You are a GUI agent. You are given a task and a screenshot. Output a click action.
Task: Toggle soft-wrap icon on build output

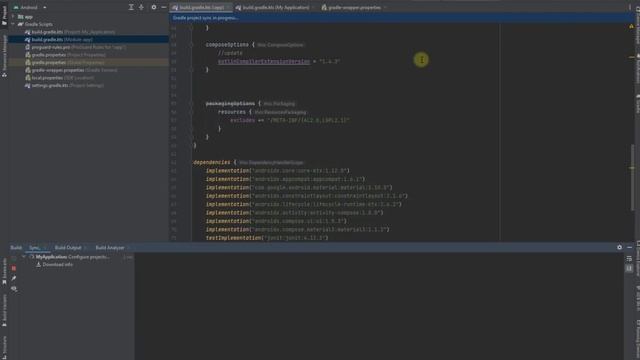coord(629,259)
